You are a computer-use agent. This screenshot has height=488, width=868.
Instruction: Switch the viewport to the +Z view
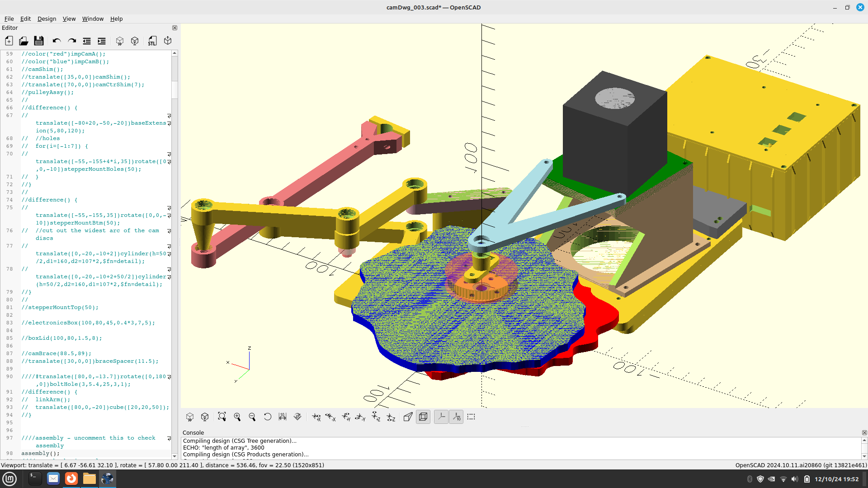point(376,417)
